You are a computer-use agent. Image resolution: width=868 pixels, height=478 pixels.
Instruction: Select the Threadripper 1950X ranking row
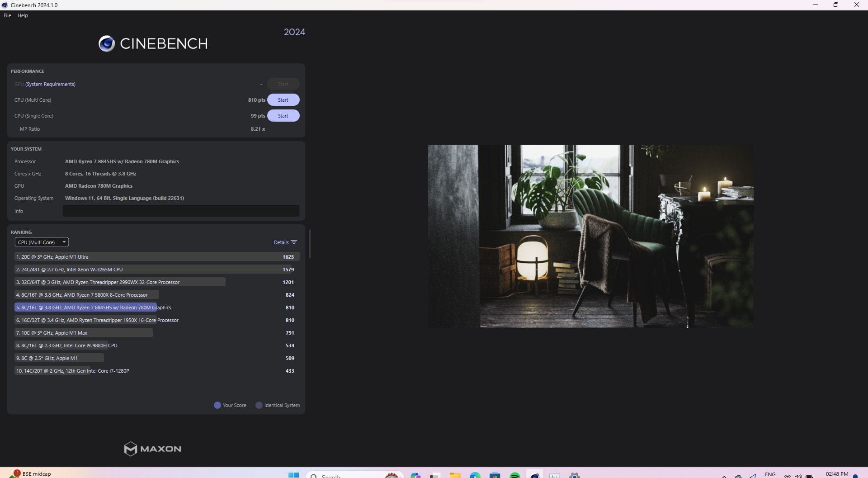[x=156, y=320]
